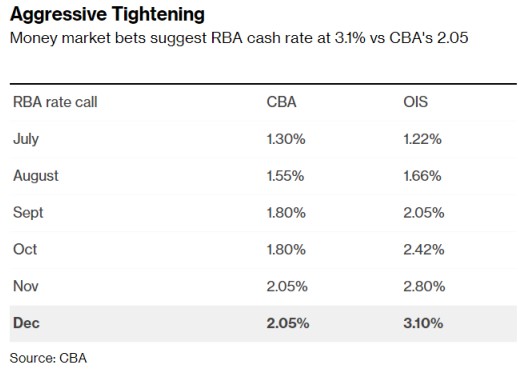The width and height of the screenshot is (518, 370).
Task: Select the RBA rate call column header
Action: pos(55,102)
